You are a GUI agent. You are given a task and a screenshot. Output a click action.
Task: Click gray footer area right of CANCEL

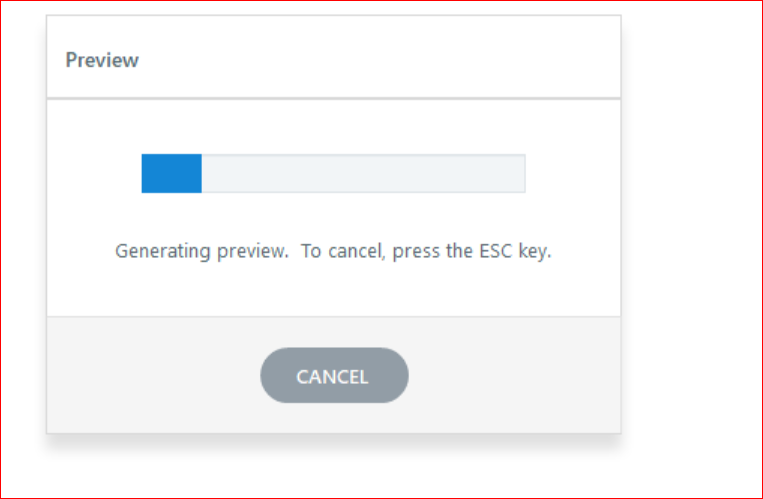coord(515,376)
